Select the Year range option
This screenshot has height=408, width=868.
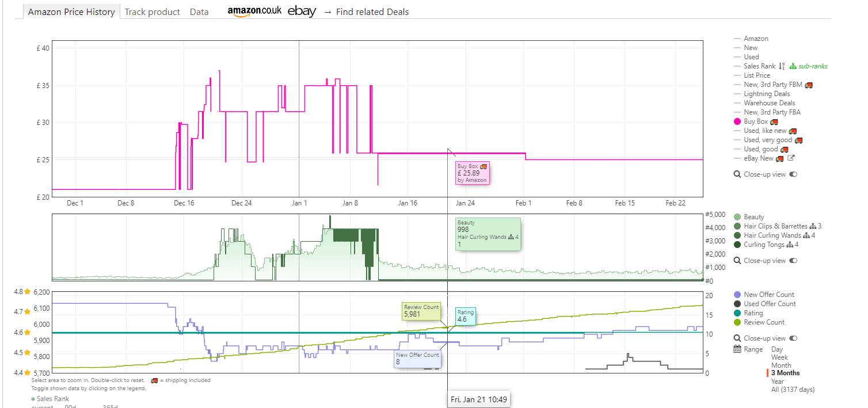tap(777, 381)
